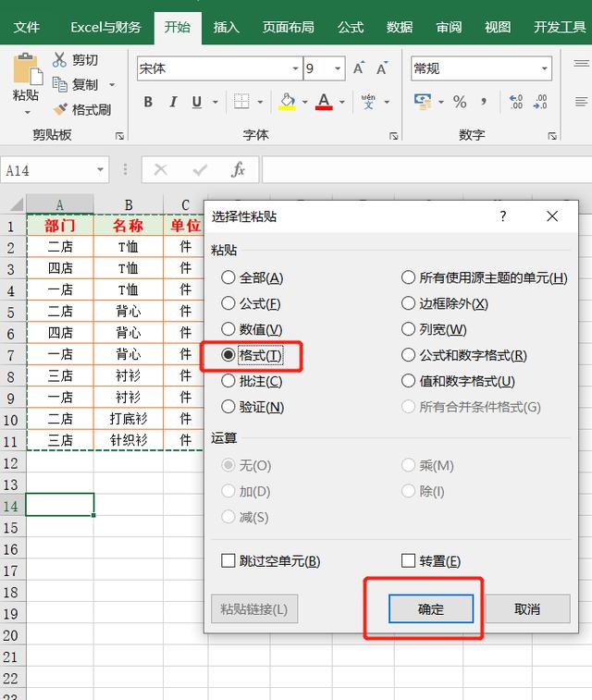The height and width of the screenshot is (700, 592).
Task: Open the Name Box dropdown arrow
Action: click(x=101, y=169)
